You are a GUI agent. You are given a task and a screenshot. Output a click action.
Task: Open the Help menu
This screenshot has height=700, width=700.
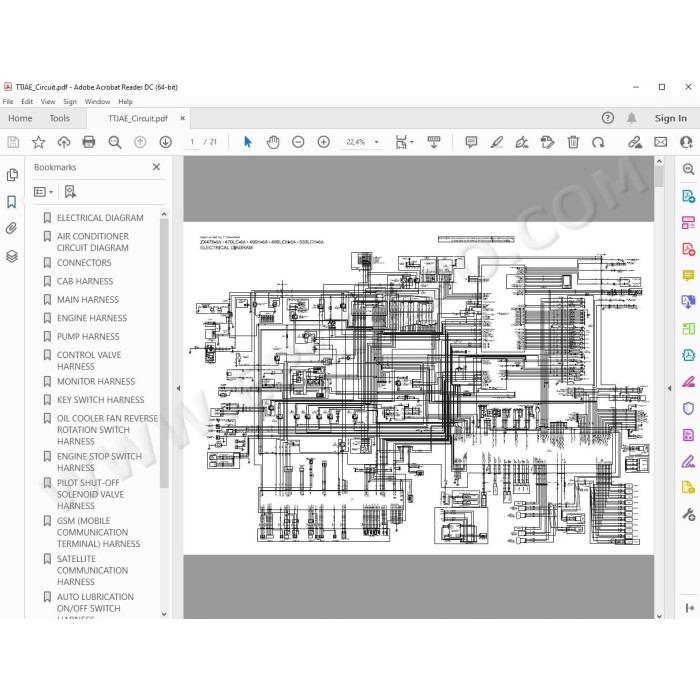pyautogui.click(x=125, y=101)
